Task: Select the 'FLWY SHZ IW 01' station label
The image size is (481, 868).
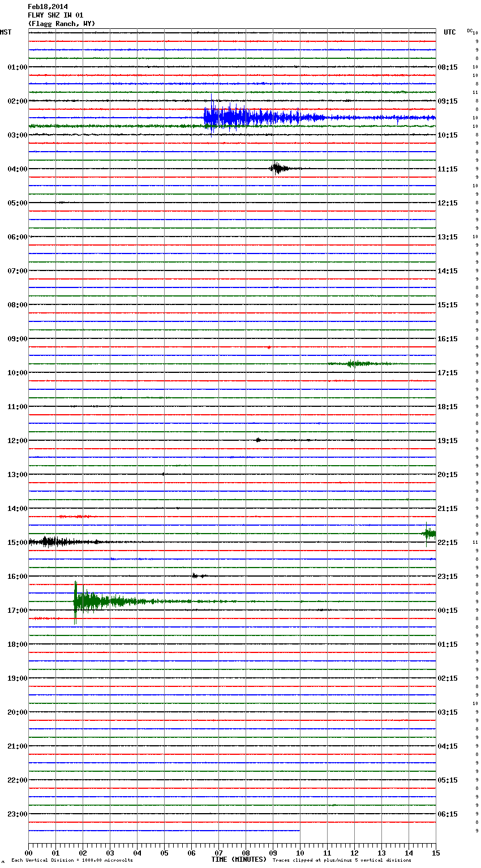Action: pyautogui.click(x=55, y=15)
